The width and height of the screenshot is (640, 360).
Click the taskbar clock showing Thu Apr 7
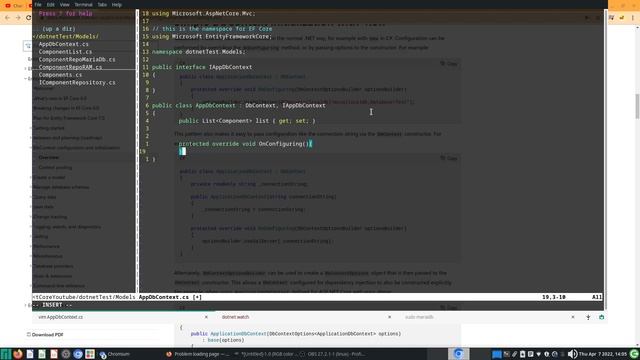click(x=603, y=354)
